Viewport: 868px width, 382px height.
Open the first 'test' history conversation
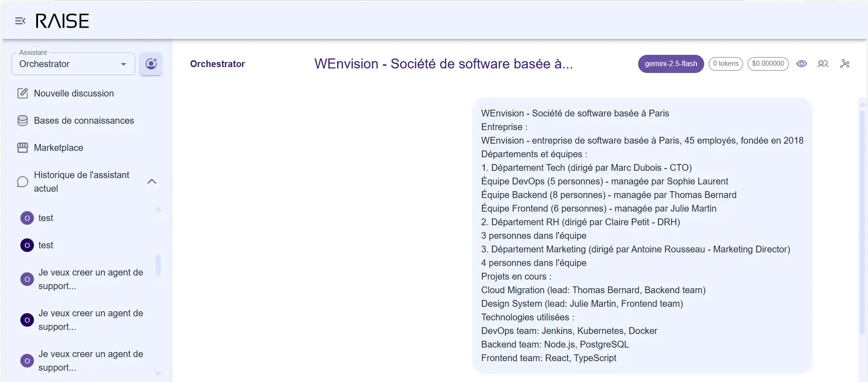coord(46,218)
